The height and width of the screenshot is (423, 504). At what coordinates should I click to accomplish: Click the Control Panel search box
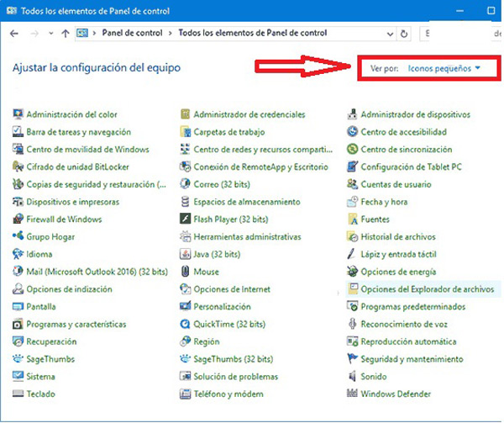pos(460,34)
